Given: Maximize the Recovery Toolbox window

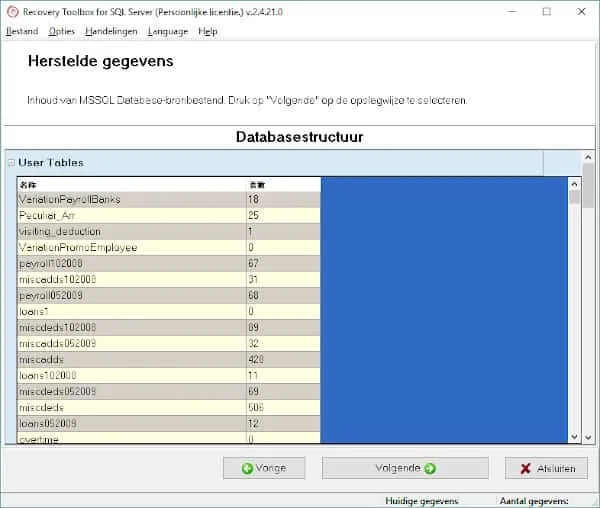Looking at the screenshot, I should tap(547, 12).
